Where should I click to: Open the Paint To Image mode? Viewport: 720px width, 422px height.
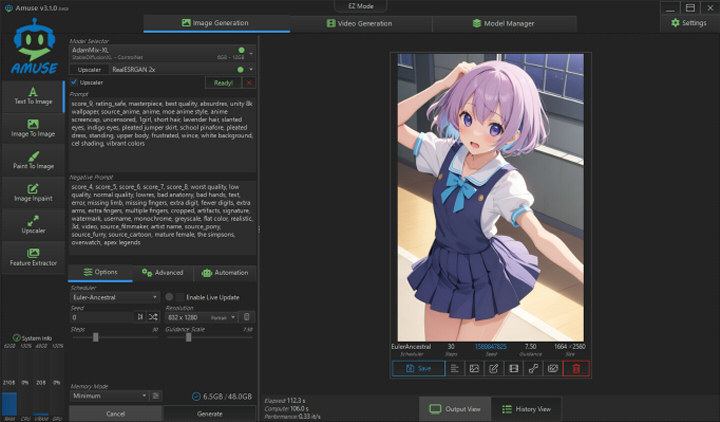(x=33, y=160)
